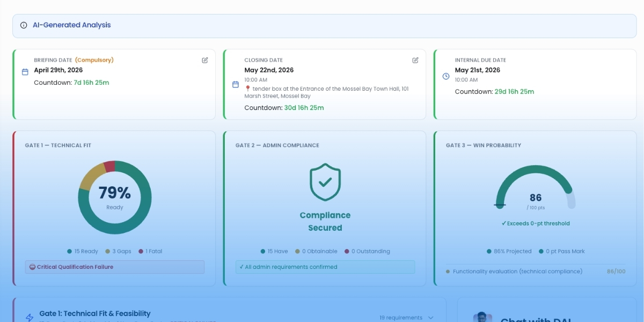644x322 pixels.
Task: Click the Compliance Secured shield icon
Action: coord(325,182)
